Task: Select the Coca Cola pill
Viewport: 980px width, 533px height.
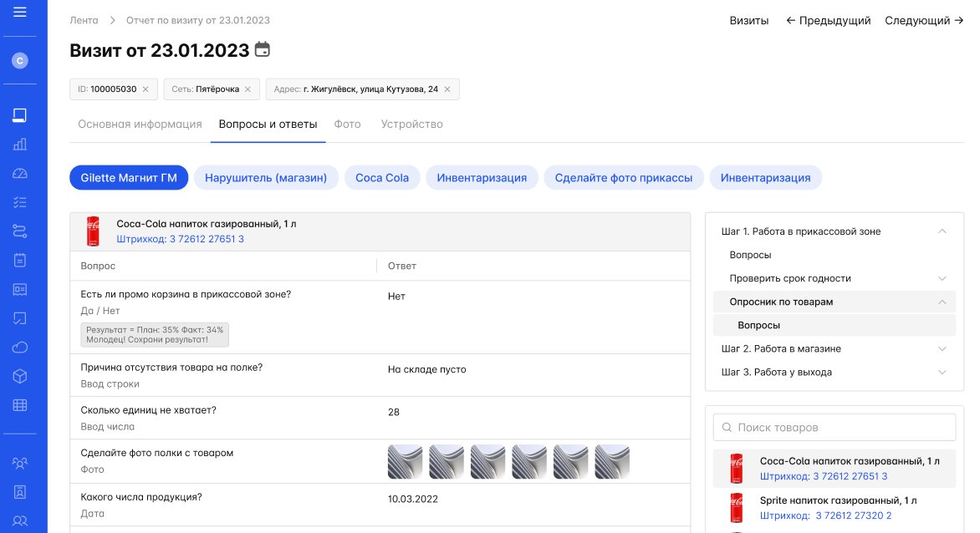Action: pos(382,178)
